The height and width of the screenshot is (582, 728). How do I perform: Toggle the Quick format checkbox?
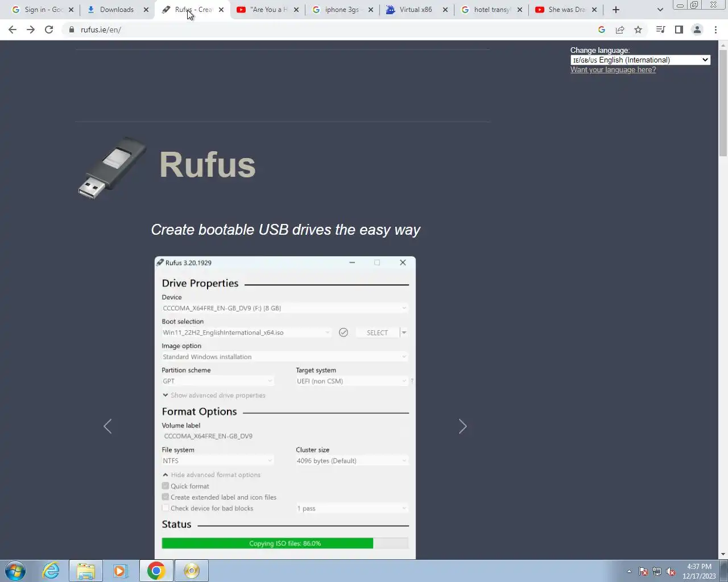(x=166, y=486)
